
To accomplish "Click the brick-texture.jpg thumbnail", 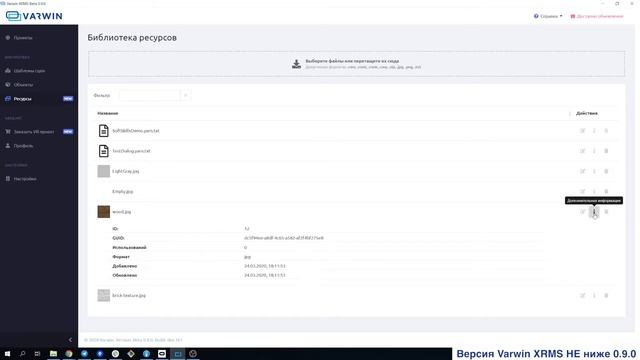I will pyautogui.click(x=104, y=295).
